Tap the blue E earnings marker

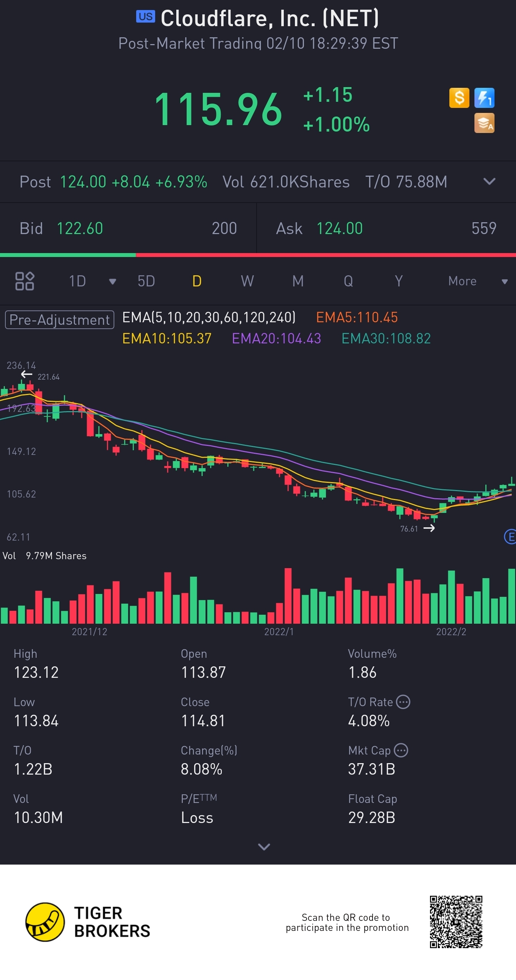click(x=510, y=537)
